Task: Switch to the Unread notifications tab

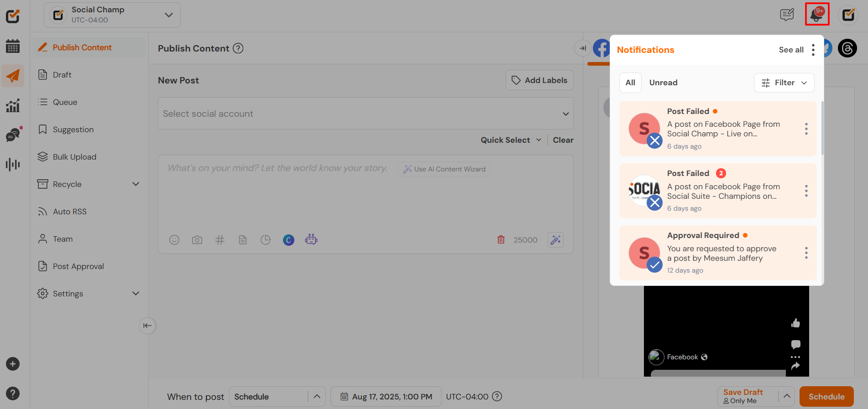Action: (663, 83)
